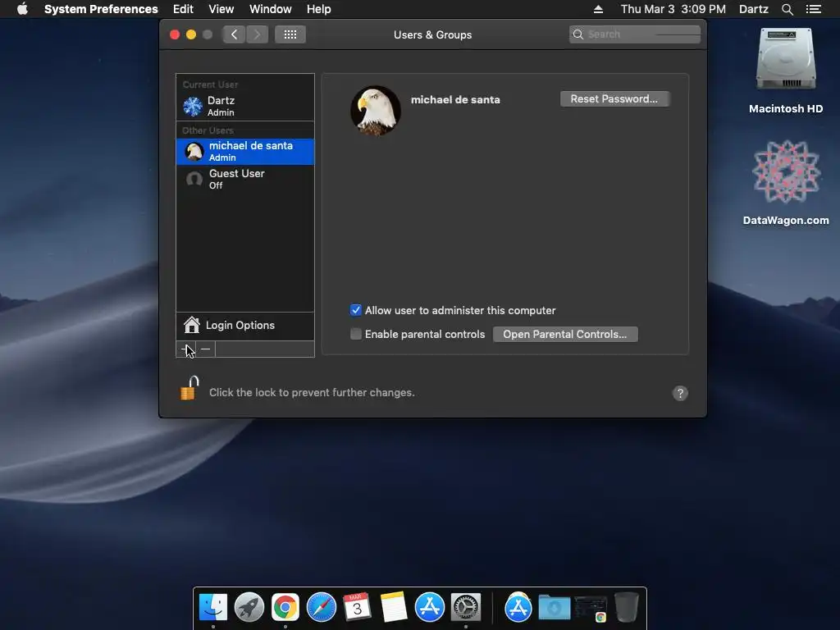
Task: Open Spotlight search in the menu bar
Action: pyautogui.click(x=787, y=9)
